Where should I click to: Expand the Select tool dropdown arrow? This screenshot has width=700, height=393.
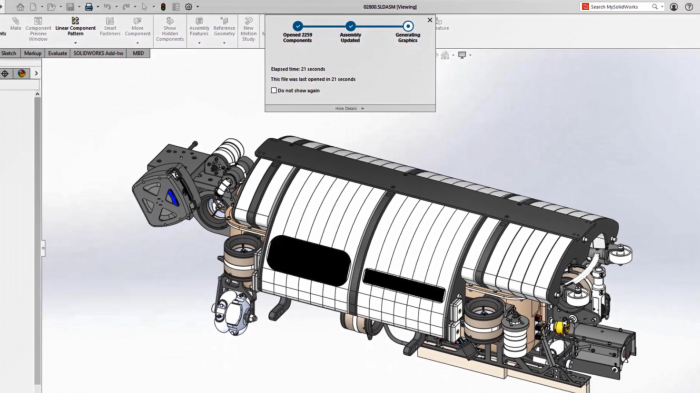[154, 7]
